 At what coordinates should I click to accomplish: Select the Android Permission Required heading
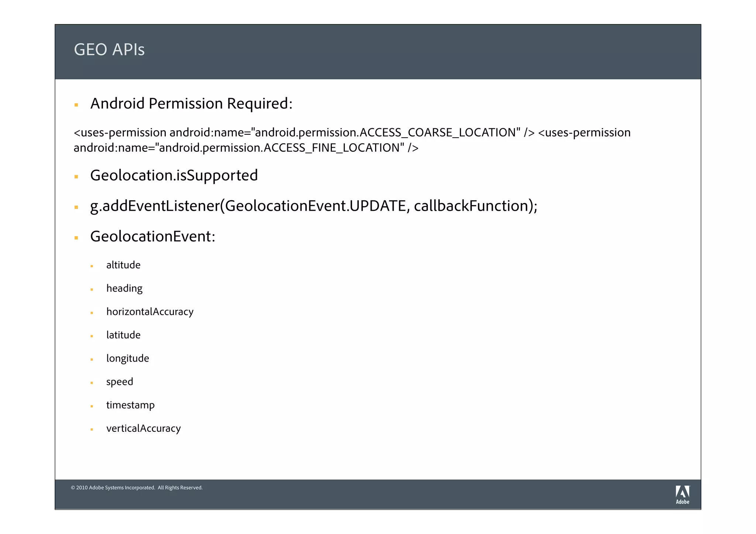coord(191,104)
